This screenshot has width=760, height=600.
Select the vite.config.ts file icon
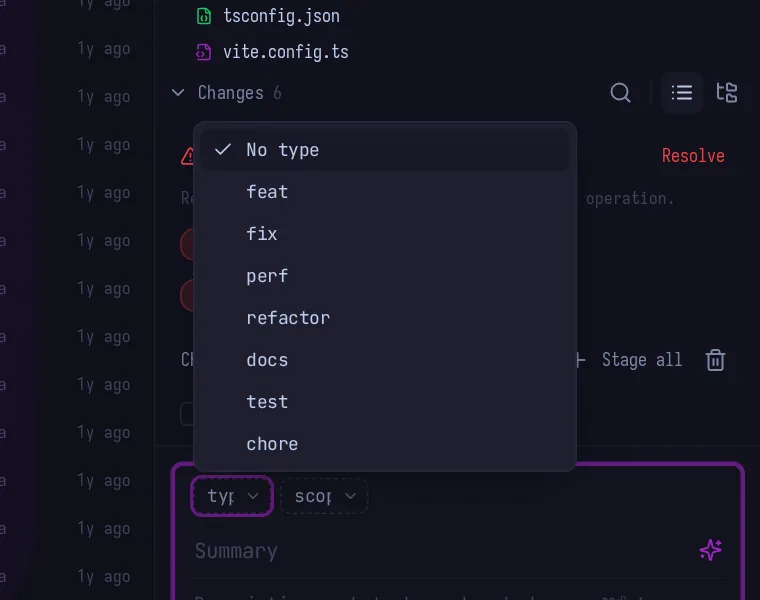[204, 52]
